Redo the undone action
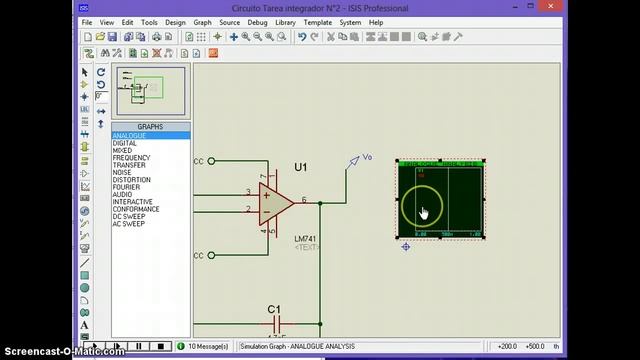 (314, 37)
